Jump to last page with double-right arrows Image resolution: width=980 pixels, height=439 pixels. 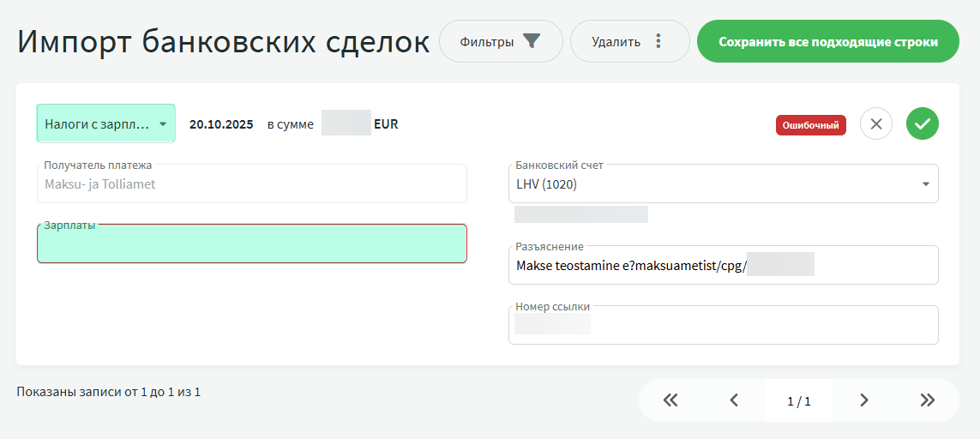[927, 400]
